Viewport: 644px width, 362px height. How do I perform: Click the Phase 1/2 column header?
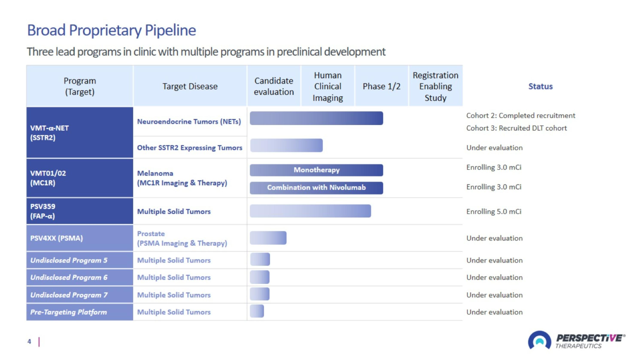pyautogui.click(x=381, y=86)
